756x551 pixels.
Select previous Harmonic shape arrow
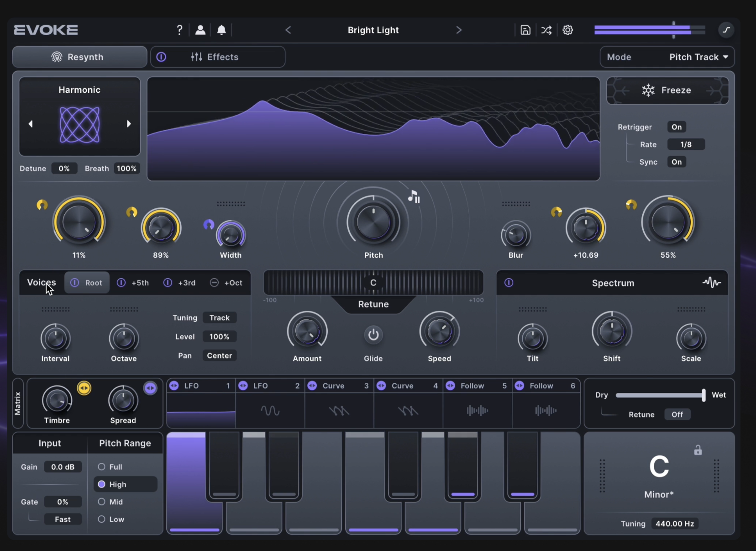(x=31, y=124)
